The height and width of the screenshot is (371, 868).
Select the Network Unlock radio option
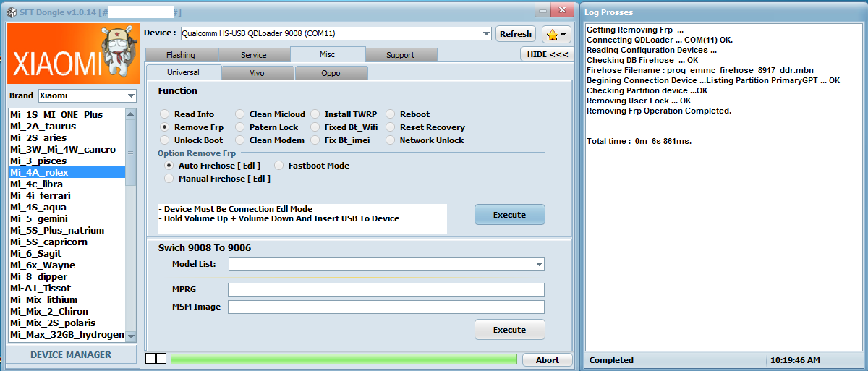(425, 140)
